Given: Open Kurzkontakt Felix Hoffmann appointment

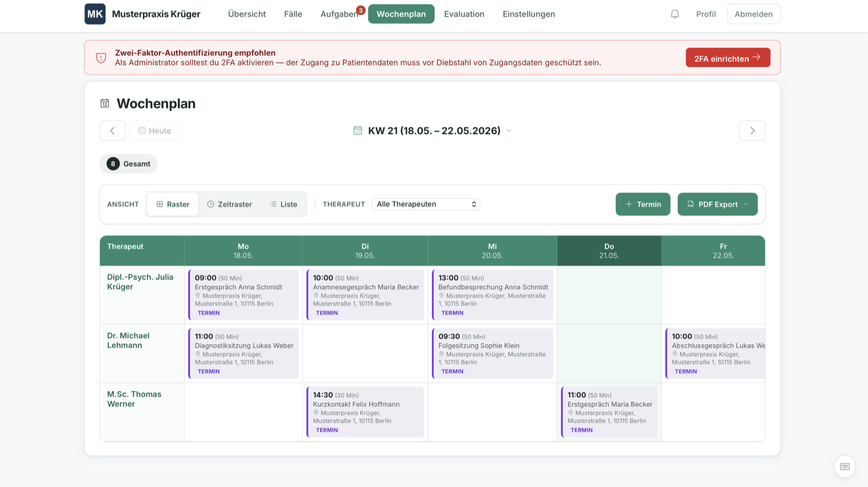Looking at the screenshot, I should [365, 412].
